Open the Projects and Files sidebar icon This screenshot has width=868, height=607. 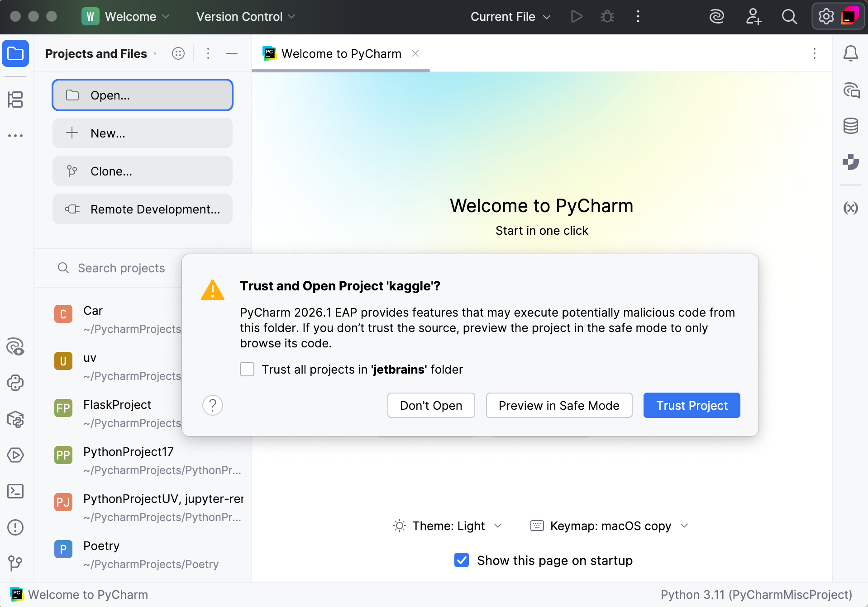click(15, 53)
